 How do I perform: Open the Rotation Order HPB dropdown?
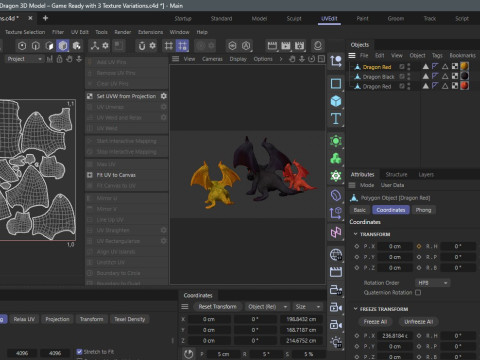(x=432, y=283)
